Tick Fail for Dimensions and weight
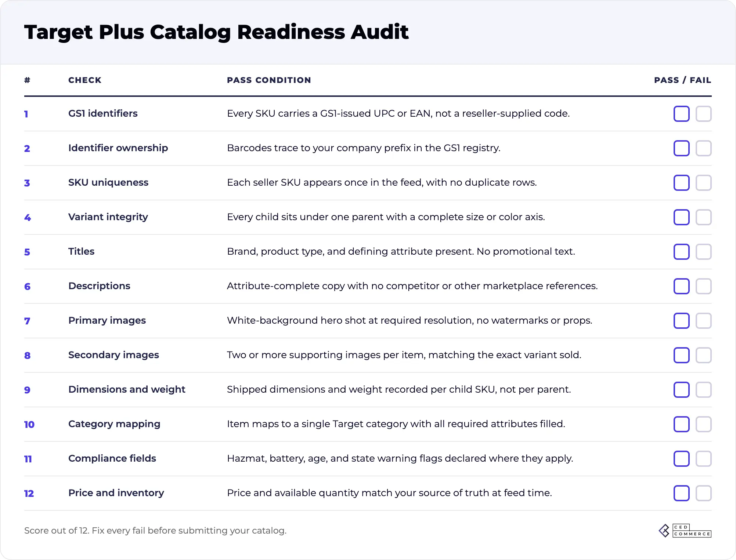This screenshot has width=736, height=560. 704,390
